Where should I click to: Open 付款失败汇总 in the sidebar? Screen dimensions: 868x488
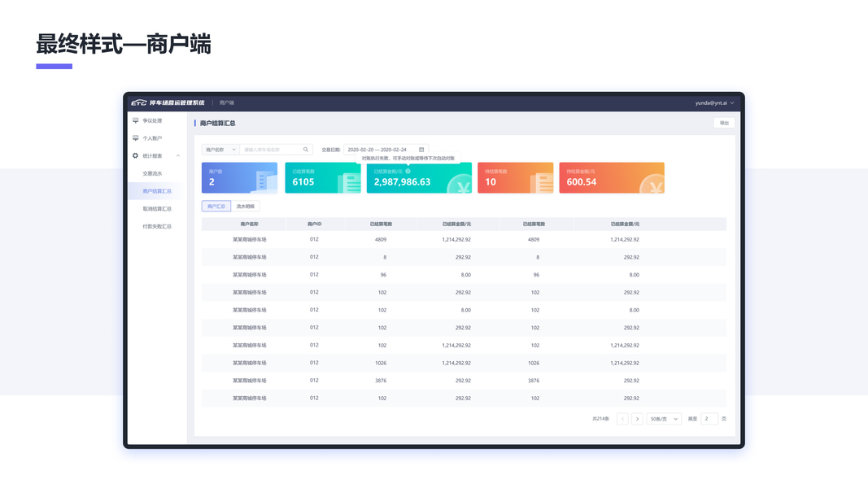(157, 227)
